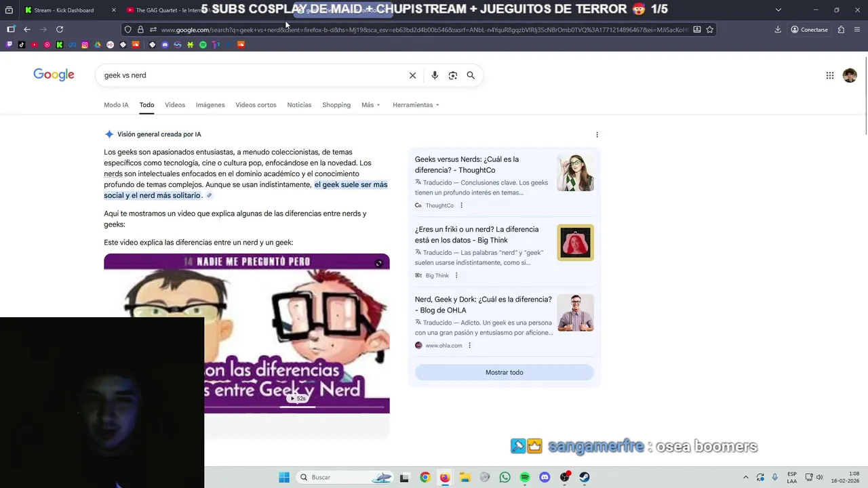Open the Discord bookmark in bookmarks bar
This screenshot has width=868, height=488.
click(165, 45)
